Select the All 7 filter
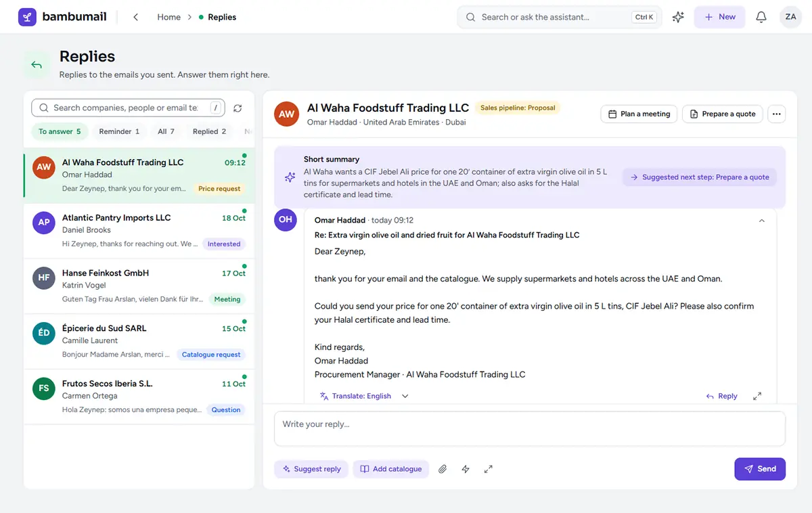Viewport: 812px width, 513px height. [166, 131]
